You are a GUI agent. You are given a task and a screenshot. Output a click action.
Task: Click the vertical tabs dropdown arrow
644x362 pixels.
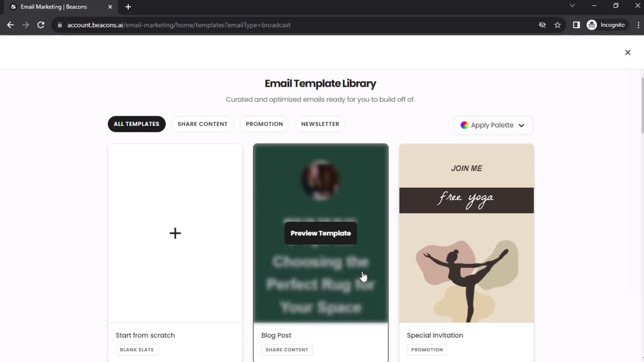click(x=572, y=6)
